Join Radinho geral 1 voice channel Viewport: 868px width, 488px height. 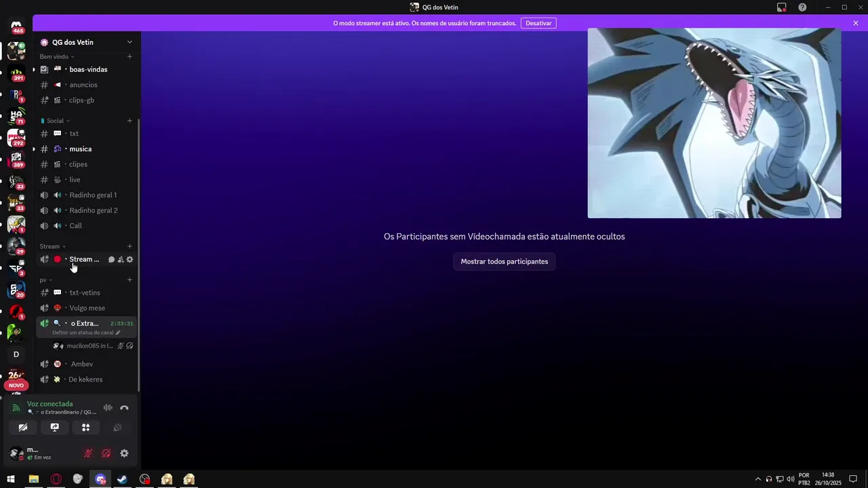pyautogui.click(x=87, y=195)
